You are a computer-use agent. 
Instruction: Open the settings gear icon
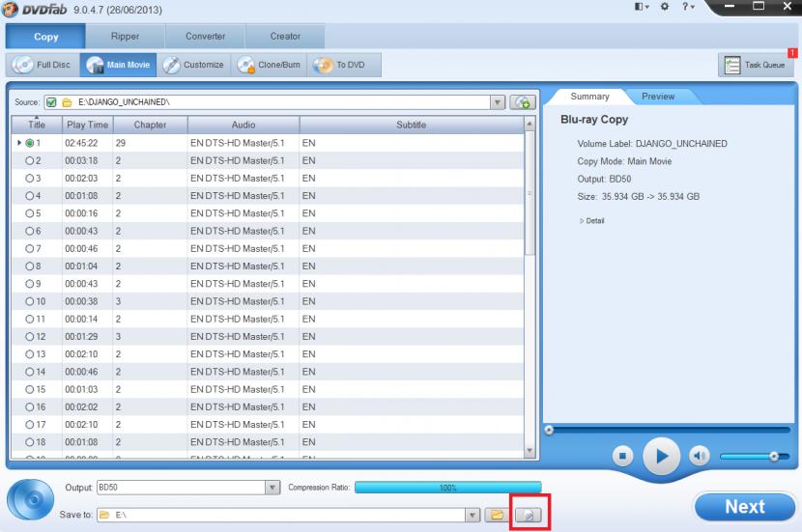click(665, 7)
